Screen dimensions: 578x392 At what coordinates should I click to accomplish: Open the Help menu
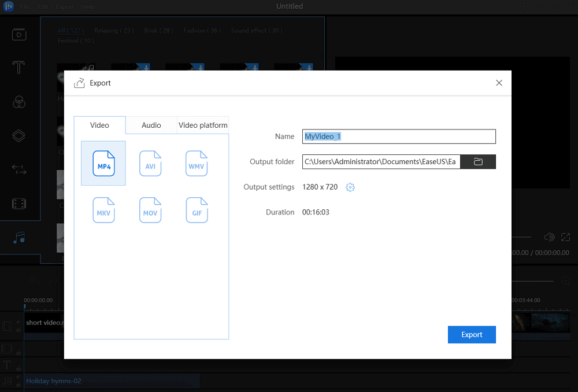pos(88,6)
